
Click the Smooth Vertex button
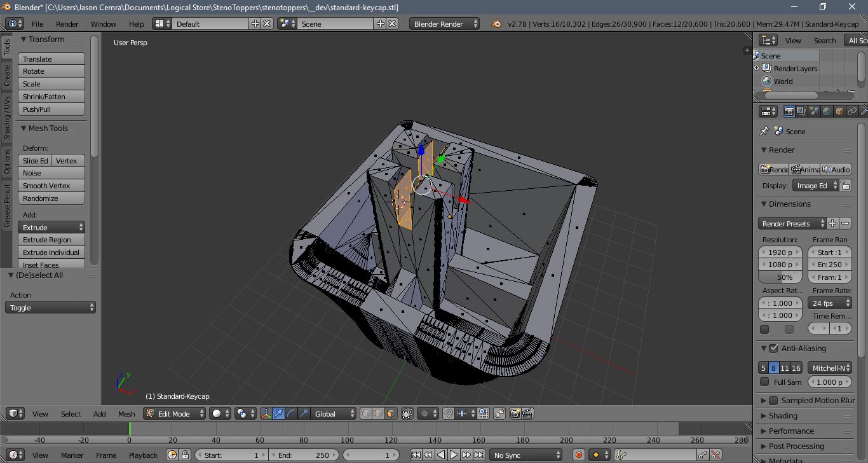coord(51,186)
